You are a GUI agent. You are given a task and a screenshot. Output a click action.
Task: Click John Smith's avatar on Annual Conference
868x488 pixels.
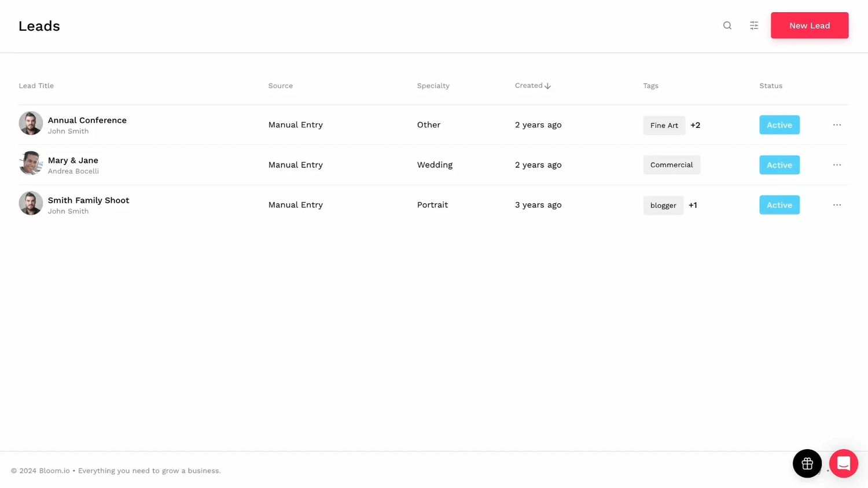(x=30, y=123)
